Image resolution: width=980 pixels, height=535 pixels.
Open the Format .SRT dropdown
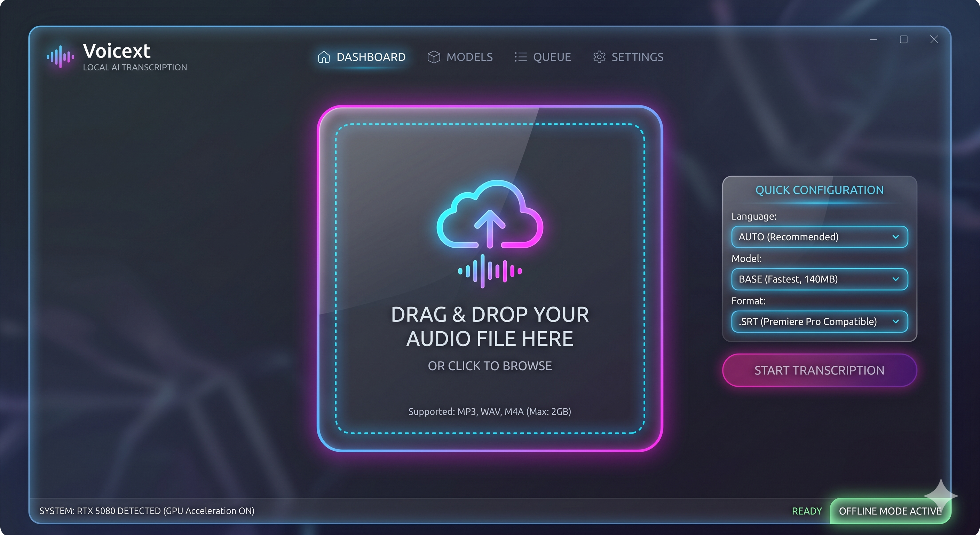[820, 322]
